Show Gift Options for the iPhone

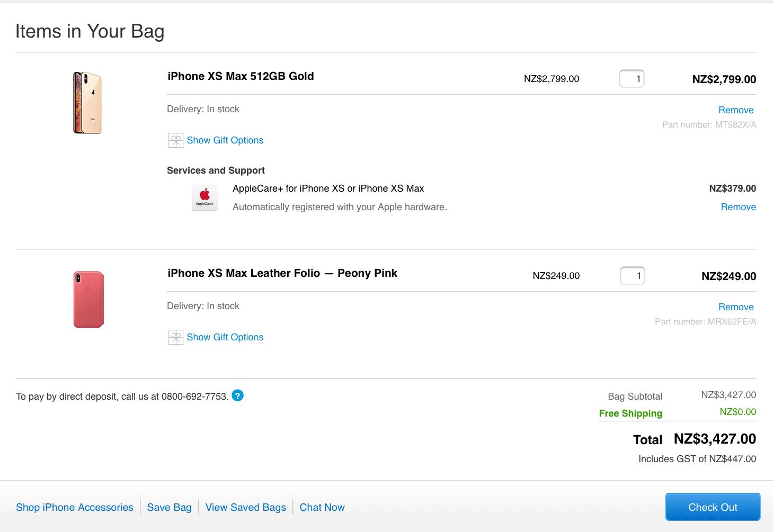225,140
